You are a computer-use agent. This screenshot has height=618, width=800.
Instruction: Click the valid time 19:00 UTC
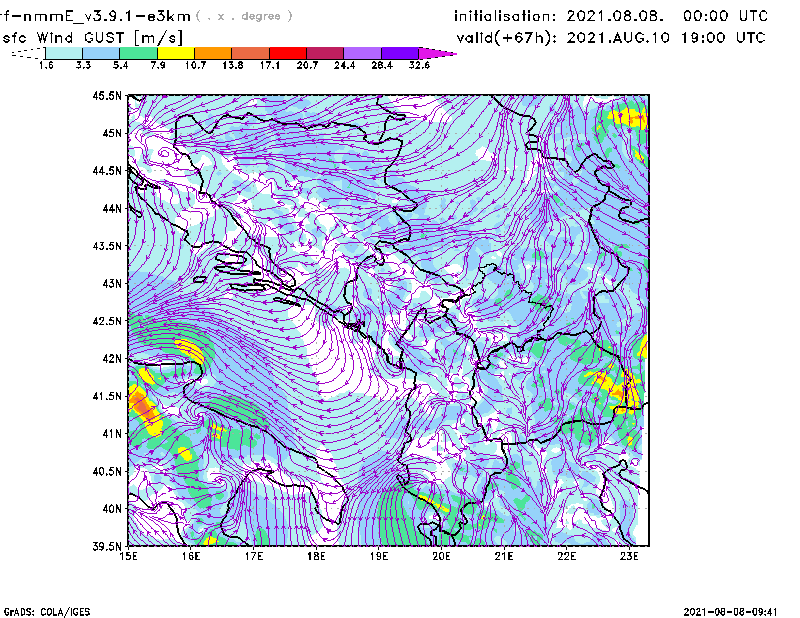[x=723, y=38]
